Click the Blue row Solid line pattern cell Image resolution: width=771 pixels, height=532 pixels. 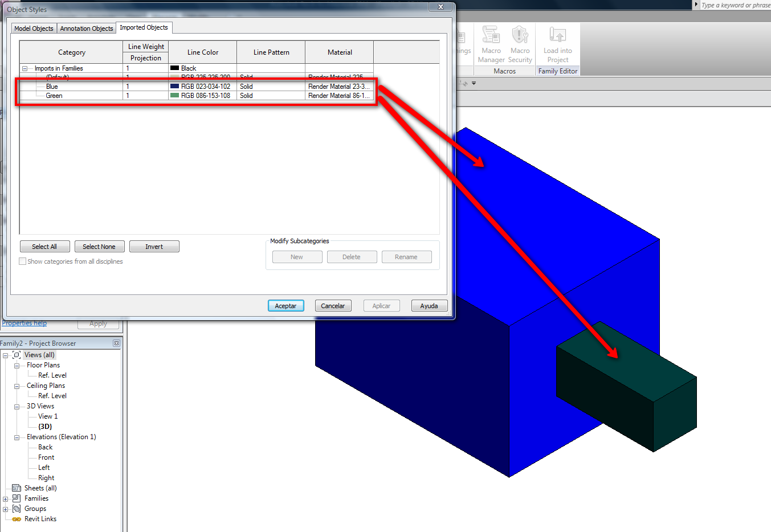[x=271, y=87]
